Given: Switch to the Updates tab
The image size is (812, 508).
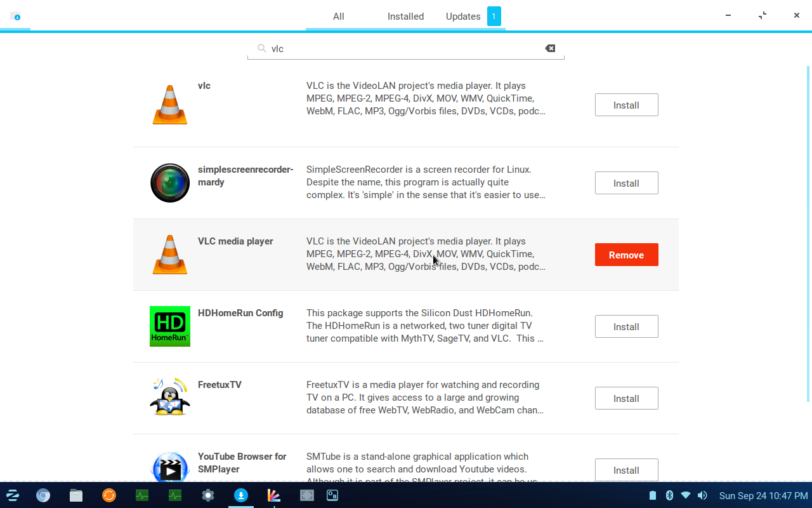Looking at the screenshot, I should pyautogui.click(x=463, y=17).
